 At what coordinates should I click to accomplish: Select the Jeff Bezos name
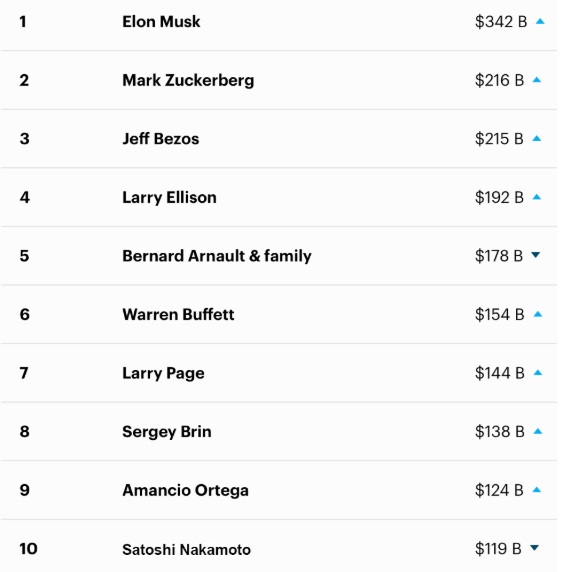coord(161,139)
